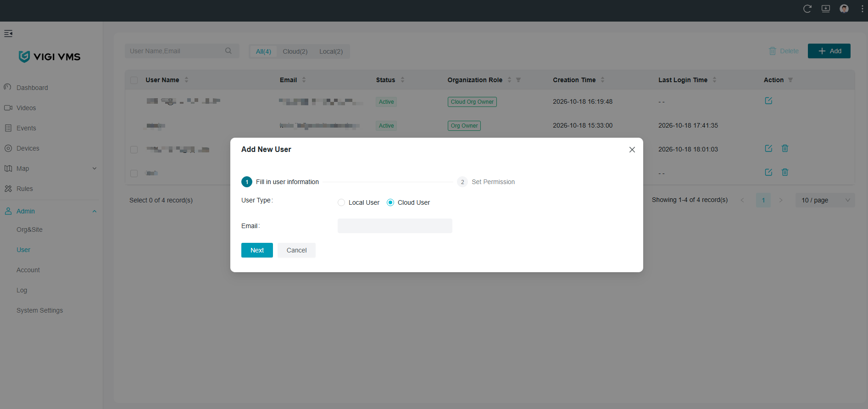The width and height of the screenshot is (868, 409).
Task: Delete user with last login 18:01:03
Action: tap(785, 148)
